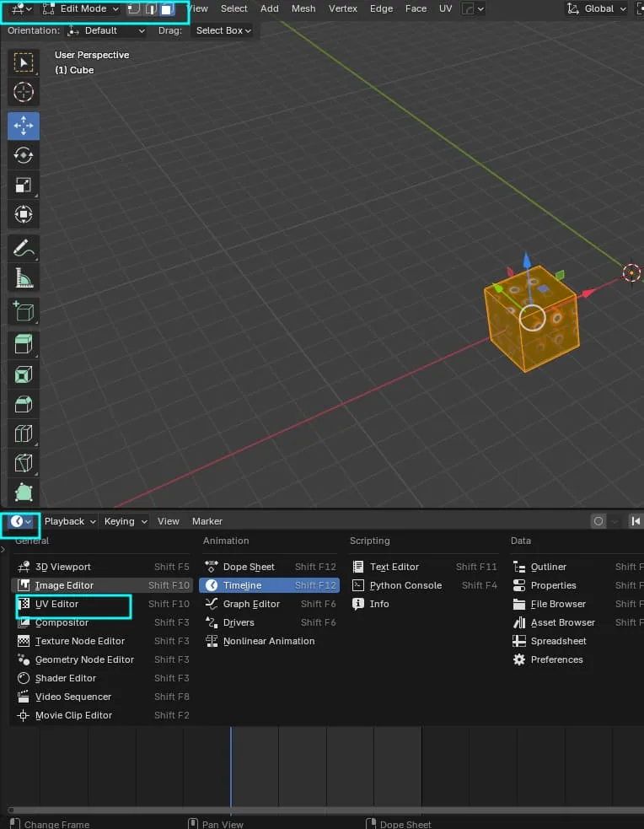
Task: Click the viewport editor type icon
Action: (x=21, y=9)
